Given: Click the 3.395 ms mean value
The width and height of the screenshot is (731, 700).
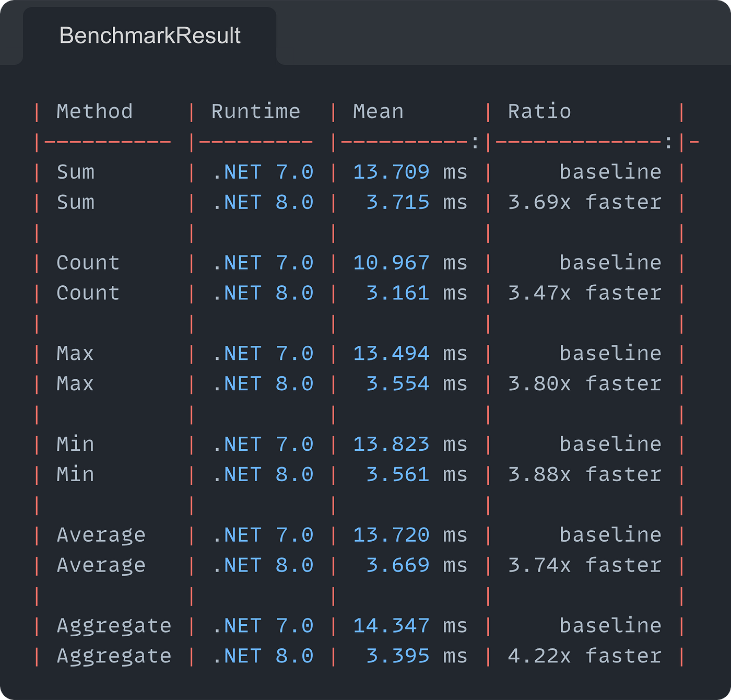Looking at the screenshot, I should coord(416,656).
